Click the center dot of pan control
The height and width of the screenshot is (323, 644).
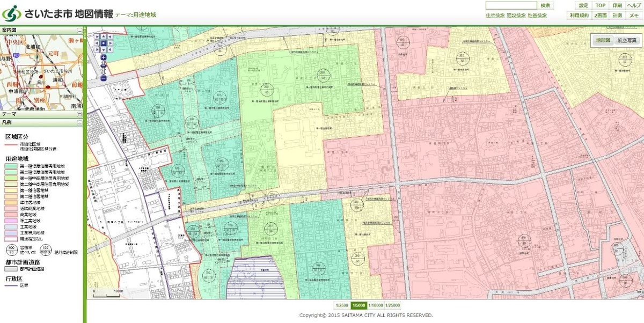104,43
